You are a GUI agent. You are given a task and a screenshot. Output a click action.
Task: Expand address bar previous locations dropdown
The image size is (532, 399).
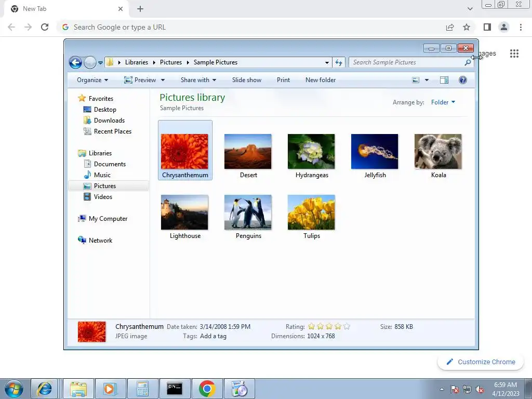(327, 62)
